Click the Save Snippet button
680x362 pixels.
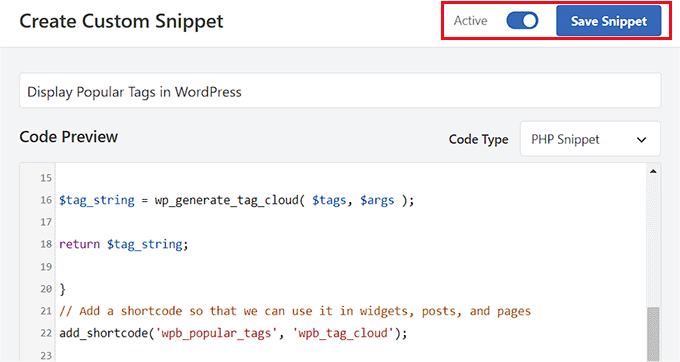point(608,21)
